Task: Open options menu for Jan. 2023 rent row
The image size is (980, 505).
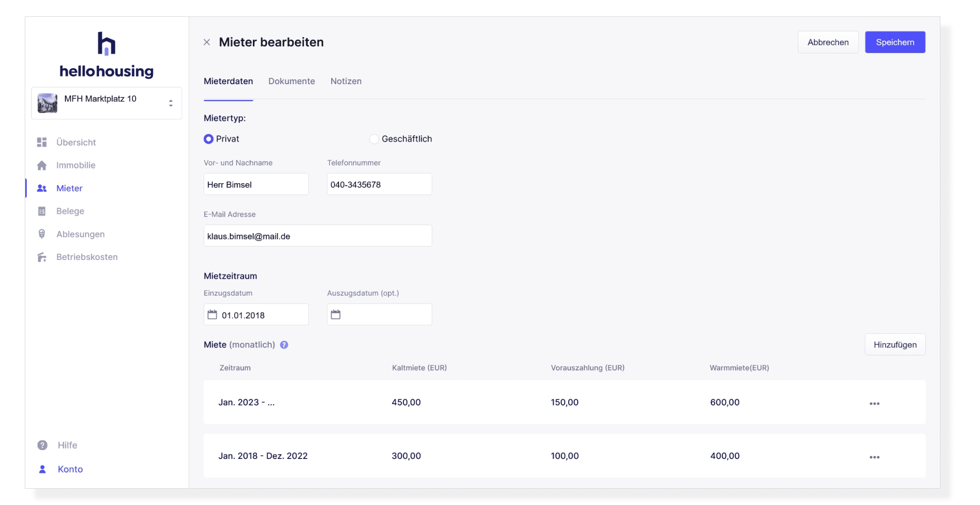Action: pos(875,404)
